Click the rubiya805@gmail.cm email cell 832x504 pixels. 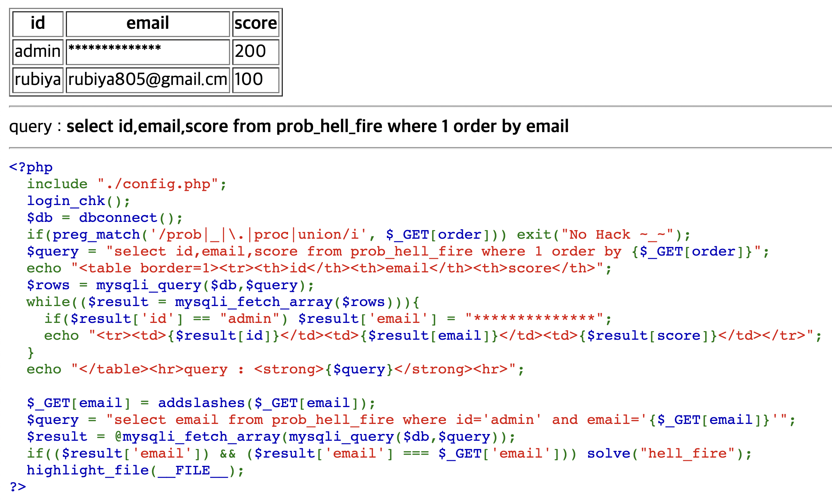tap(147, 80)
